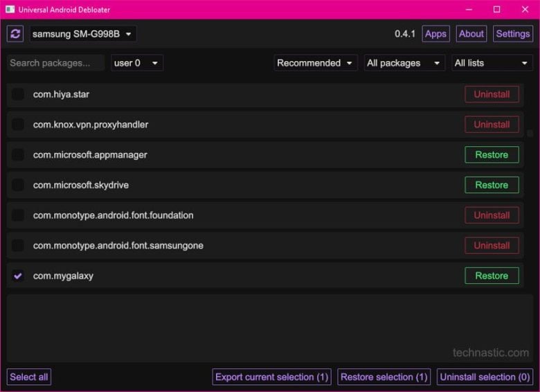
Task: Click the refresh device list icon
Action: coord(15,34)
